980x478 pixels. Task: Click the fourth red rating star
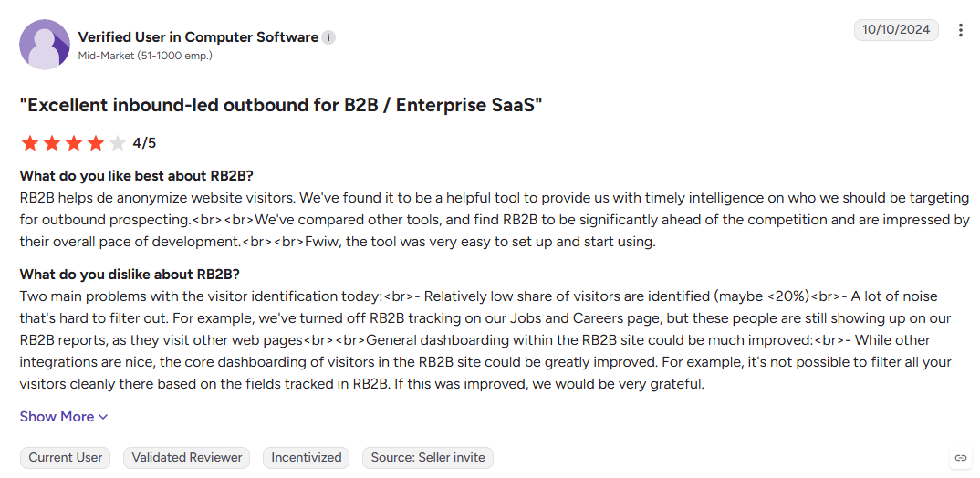tap(96, 143)
